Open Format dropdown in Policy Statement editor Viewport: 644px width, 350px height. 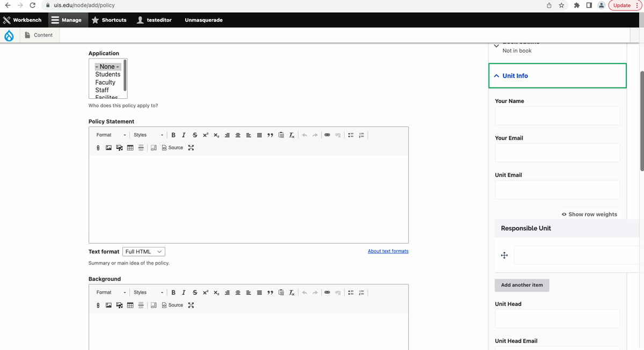tap(111, 135)
